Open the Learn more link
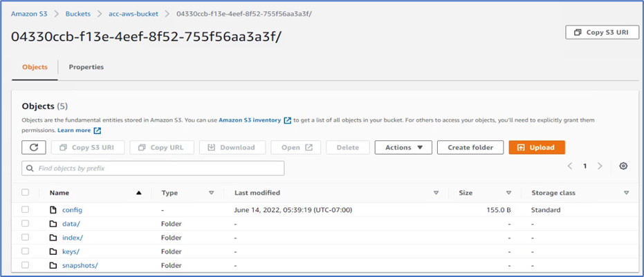 (74, 131)
